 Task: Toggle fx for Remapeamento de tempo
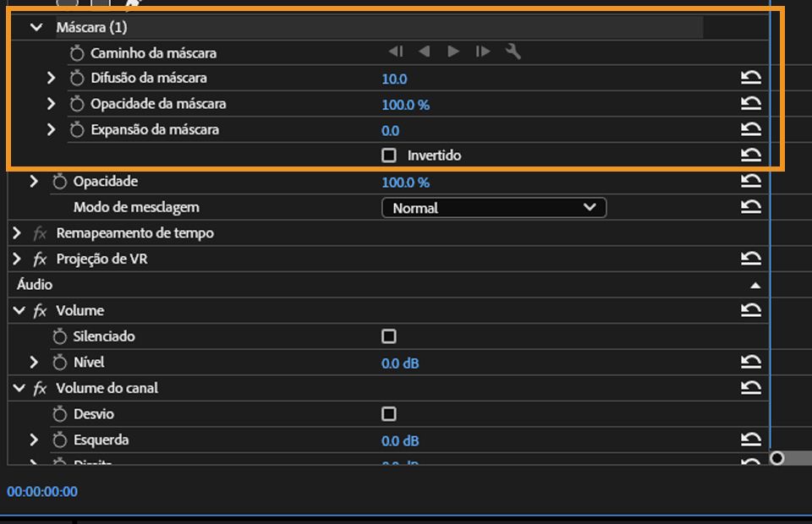40,233
